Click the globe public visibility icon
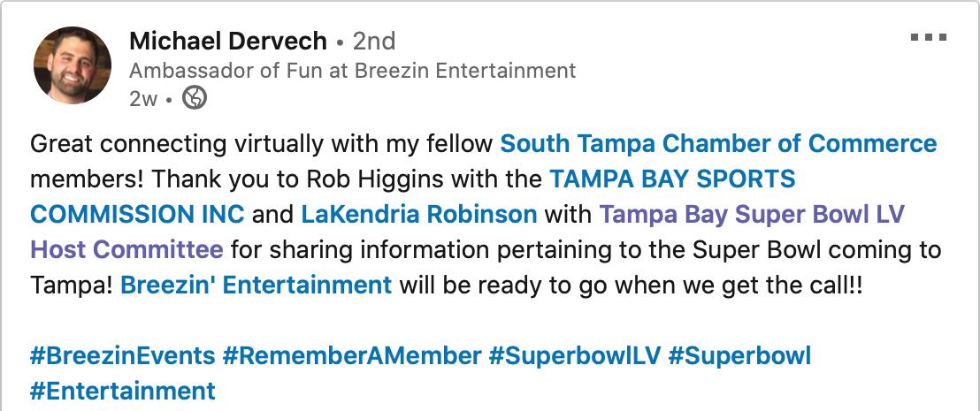Image resolution: width=980 pixels, height=411 pixels. click(x=195, y=98)
